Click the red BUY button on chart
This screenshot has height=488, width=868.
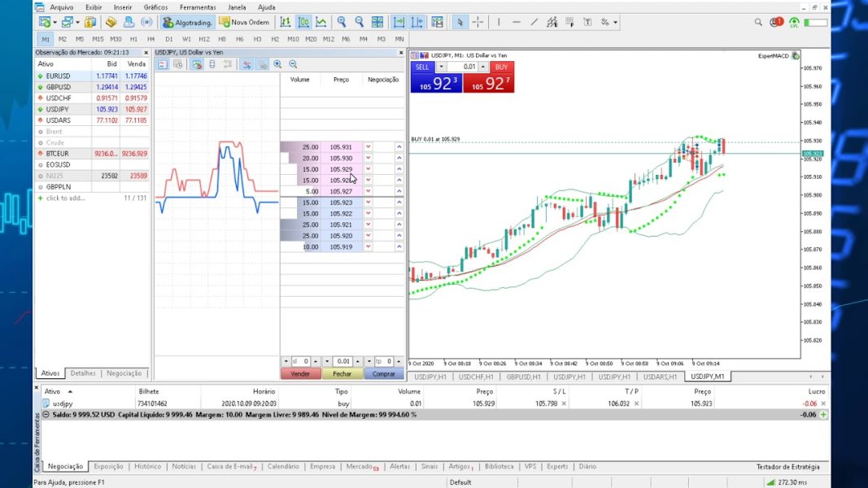click(x=502, y=67)
